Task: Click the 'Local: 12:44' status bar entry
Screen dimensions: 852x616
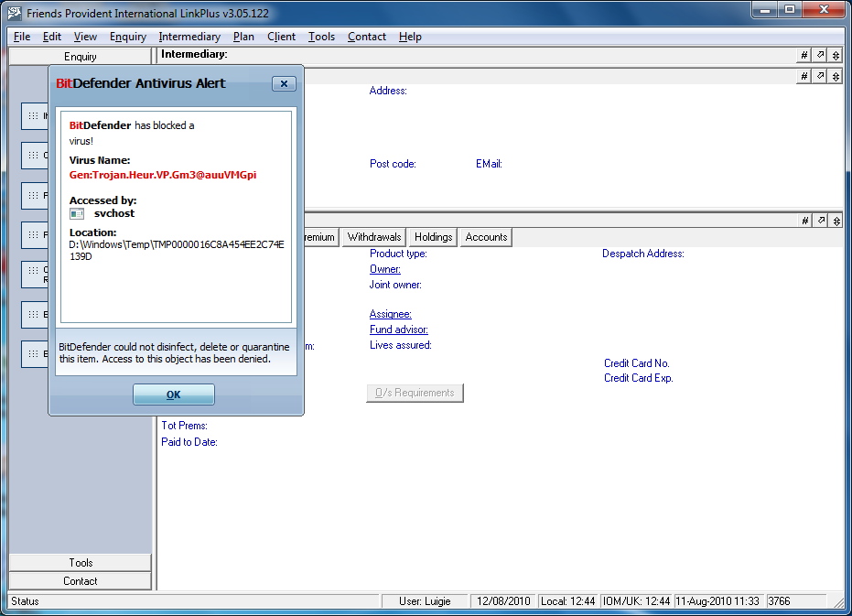Action: point(567,600)
